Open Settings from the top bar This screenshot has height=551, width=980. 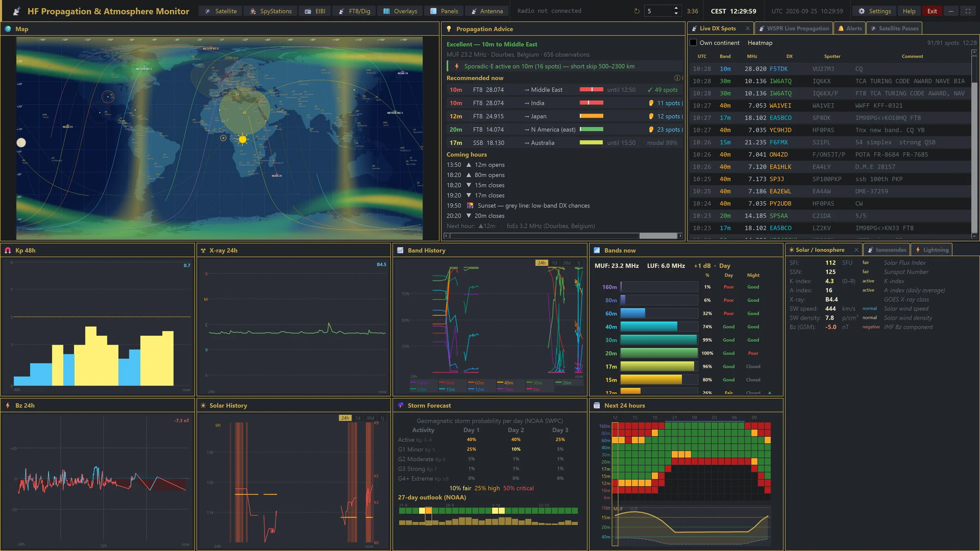875,11
